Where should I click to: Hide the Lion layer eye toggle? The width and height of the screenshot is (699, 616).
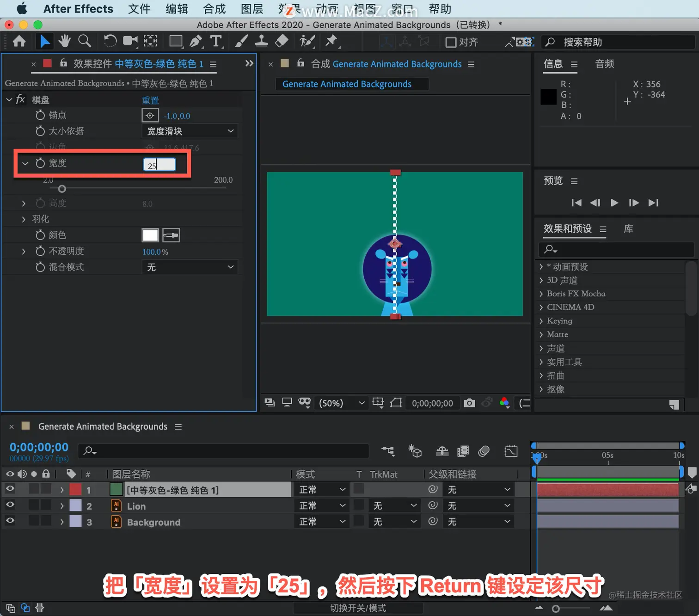pyautogui.click(x=10, y=505)
